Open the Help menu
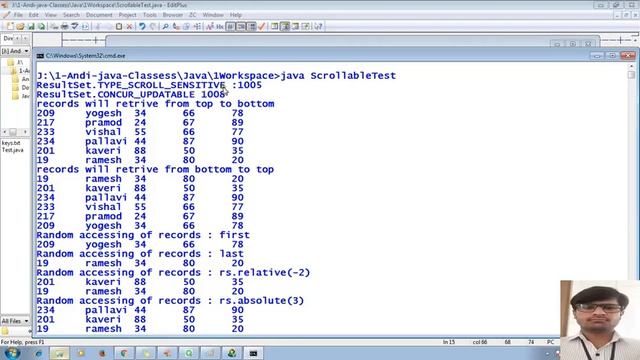 pyautogui.click(x=236, y=15)
